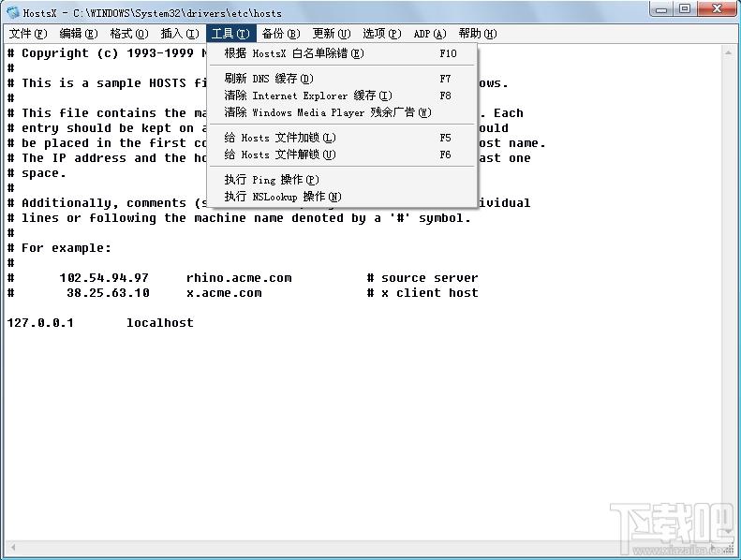Viewport: 741px width, 560px height.
Task: Open the 帮助(H) menu
Action: tap(478, 34)
